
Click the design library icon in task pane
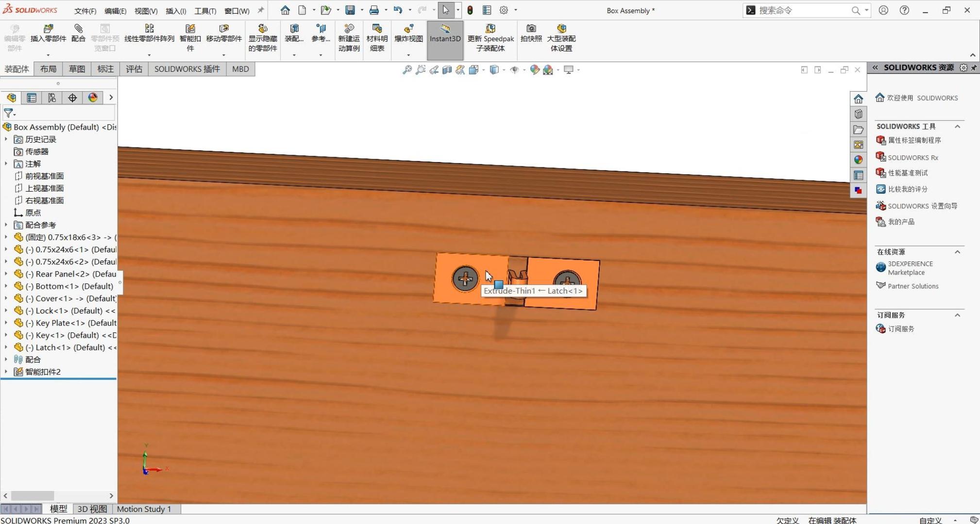point(859,114)
